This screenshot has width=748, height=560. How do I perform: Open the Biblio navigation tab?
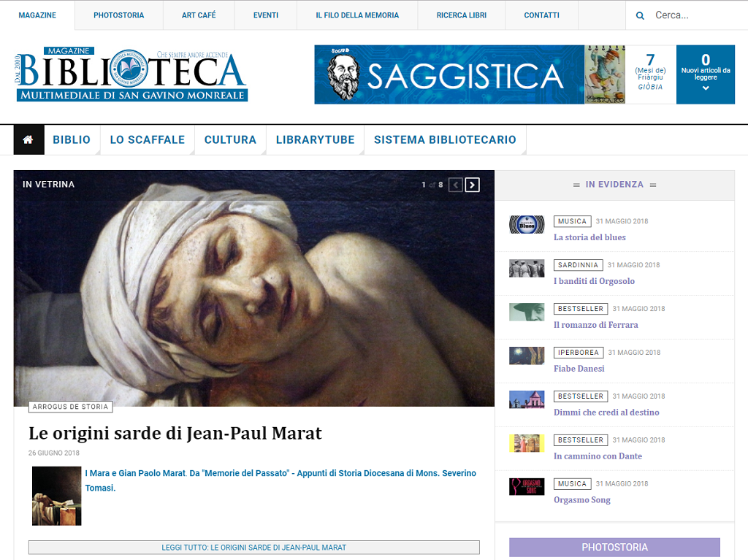(x=72, y=139)
